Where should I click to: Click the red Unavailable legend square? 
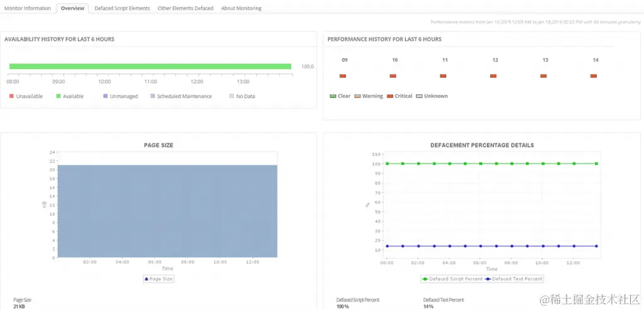pos(11,96)
